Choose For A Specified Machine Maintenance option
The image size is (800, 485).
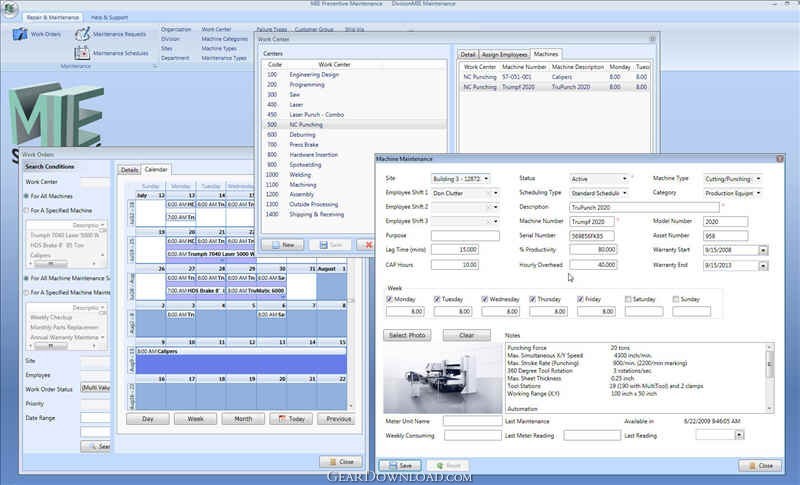(26, 292)
